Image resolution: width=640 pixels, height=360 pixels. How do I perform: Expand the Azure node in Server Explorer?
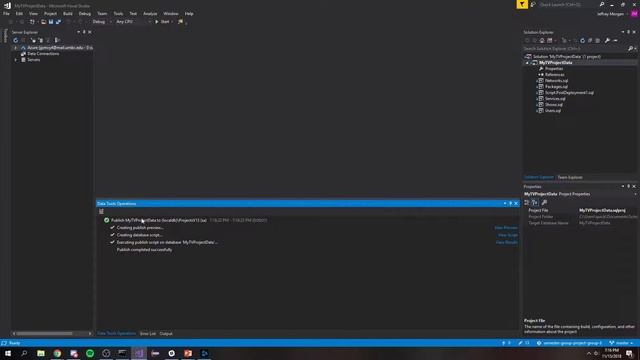click(16, 48)
